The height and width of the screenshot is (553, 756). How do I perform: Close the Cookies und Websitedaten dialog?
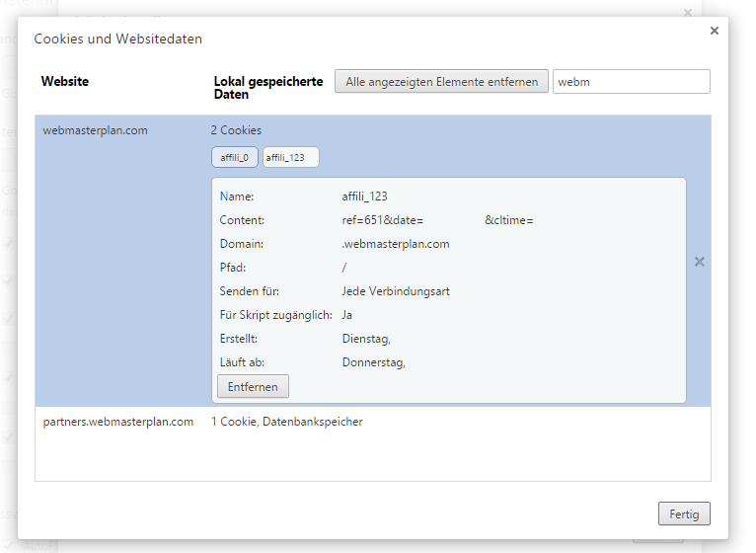click(x=714, y=31)
